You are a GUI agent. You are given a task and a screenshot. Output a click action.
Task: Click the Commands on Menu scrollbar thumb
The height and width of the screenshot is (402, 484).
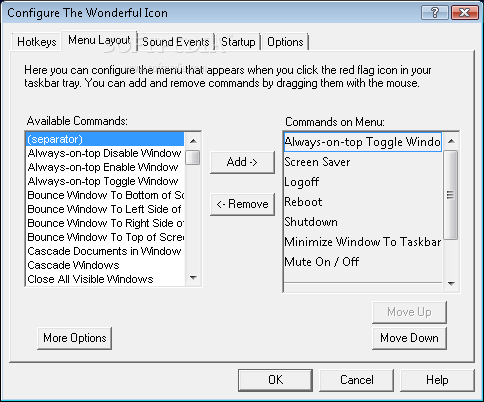451,195
